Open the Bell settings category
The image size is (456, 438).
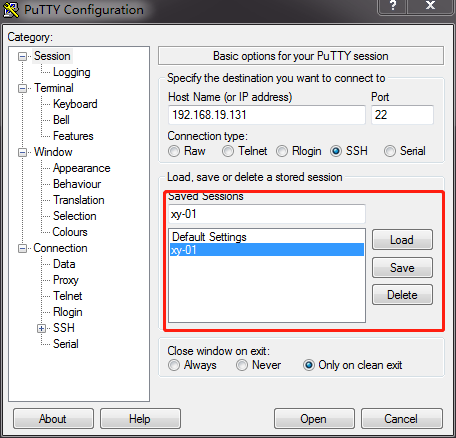(x=61, y=120)
